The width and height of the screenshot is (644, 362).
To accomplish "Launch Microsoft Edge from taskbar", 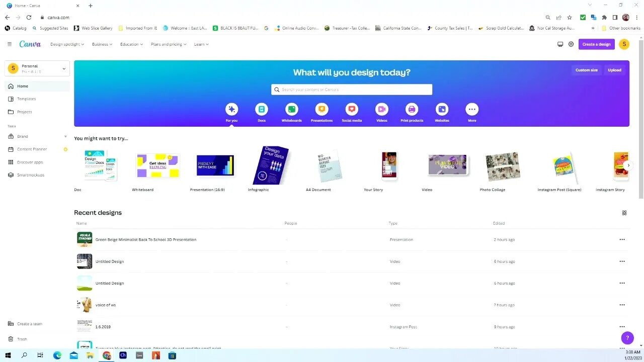I will coord(57,355).
